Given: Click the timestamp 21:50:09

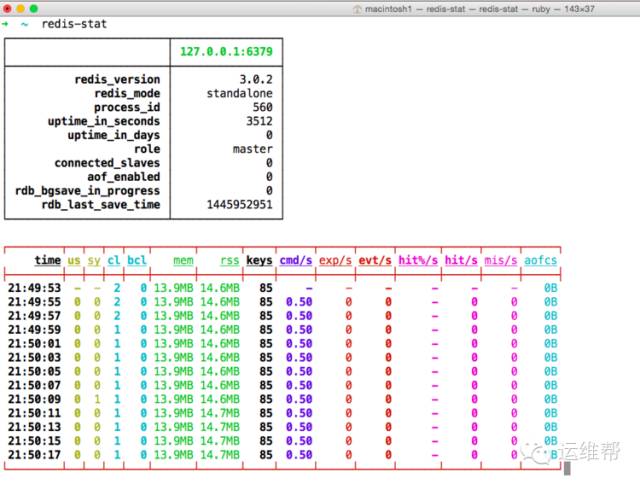Looking at the screenshot, I should point(34,399).
